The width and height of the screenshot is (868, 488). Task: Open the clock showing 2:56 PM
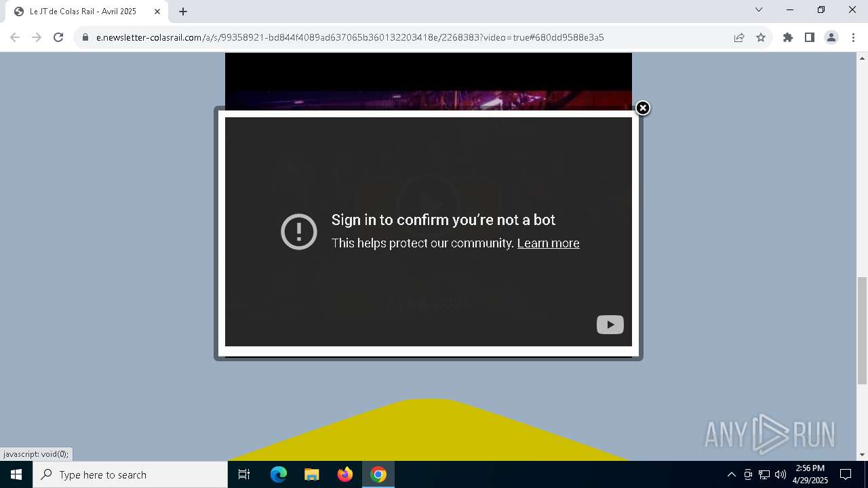[810, 474]
